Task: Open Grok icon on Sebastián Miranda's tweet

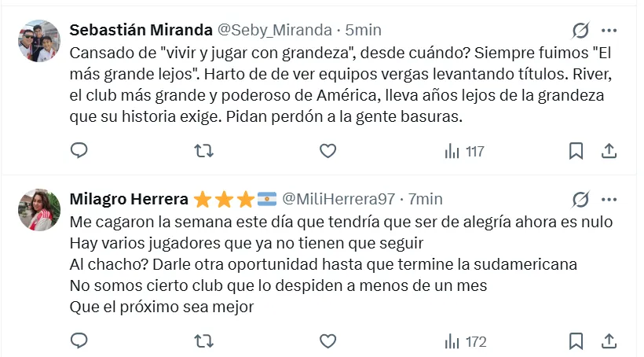Action: pos(580,30)
